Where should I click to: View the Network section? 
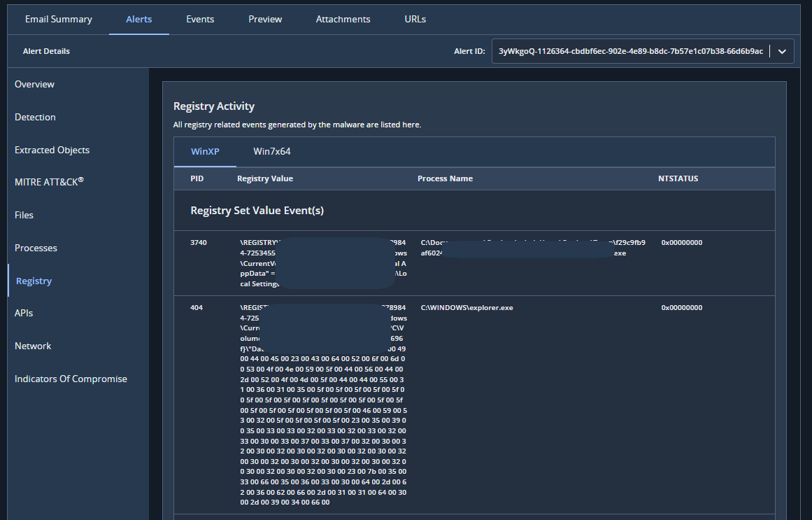click(x=33, y=346)
